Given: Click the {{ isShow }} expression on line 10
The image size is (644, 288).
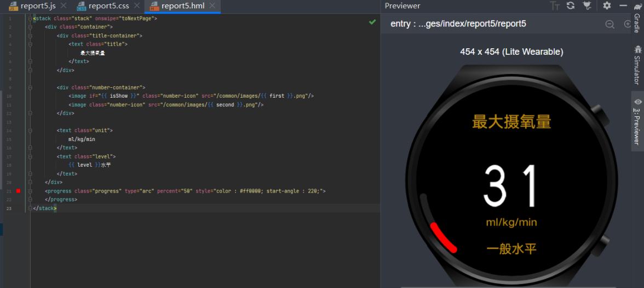Looking at the screenshot, I should pyautogui.click(x=119, y=96).
